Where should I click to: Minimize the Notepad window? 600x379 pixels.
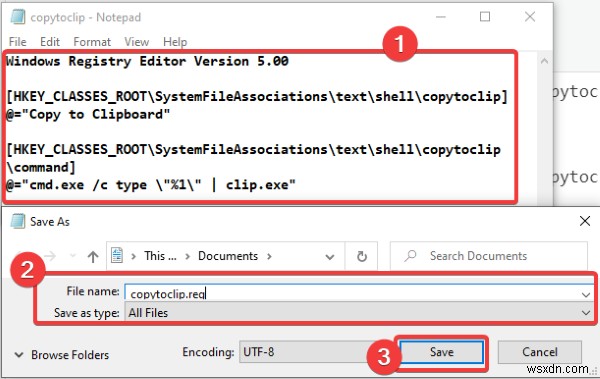[x=440, y=17]
